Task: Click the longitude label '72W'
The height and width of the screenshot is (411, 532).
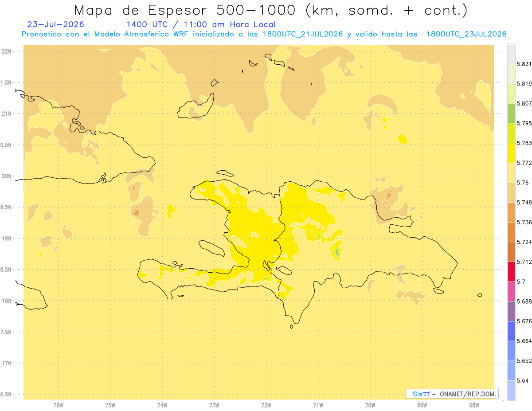Action: (x=266, y=405)
